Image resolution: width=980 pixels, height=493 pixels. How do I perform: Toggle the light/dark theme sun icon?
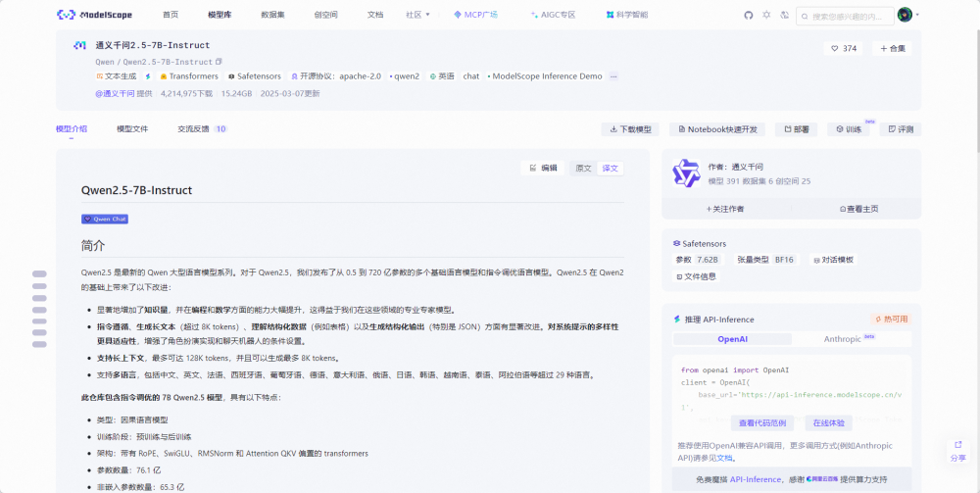[x=766, y=15]
